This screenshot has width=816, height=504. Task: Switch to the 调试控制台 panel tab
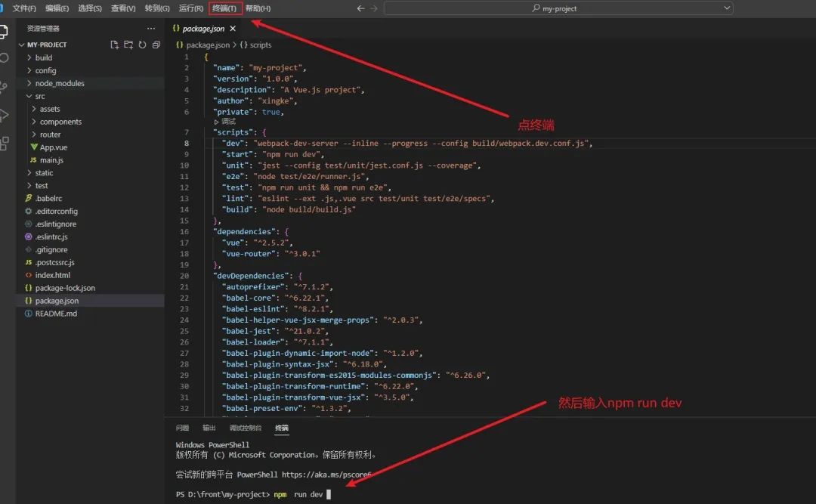tap(245, 428)
